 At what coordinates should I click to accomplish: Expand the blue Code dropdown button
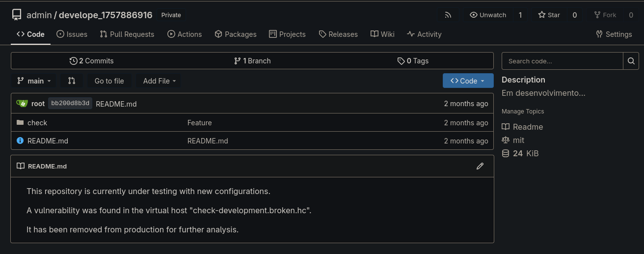(x=468, y=81)
